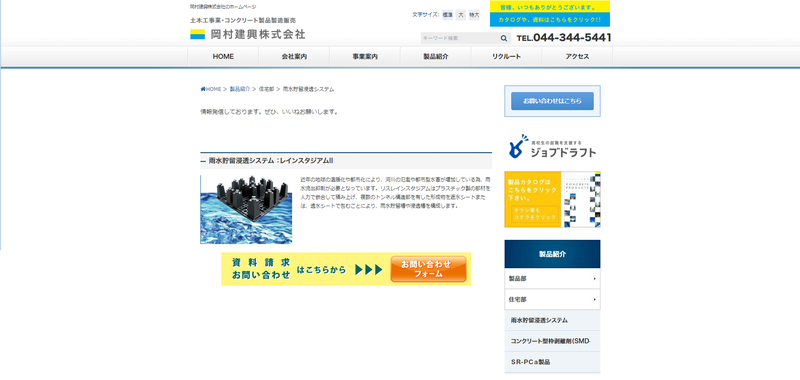Screen dimensions: 800x380
Task: Click the search magnifier icon
Action: [503, 38]
